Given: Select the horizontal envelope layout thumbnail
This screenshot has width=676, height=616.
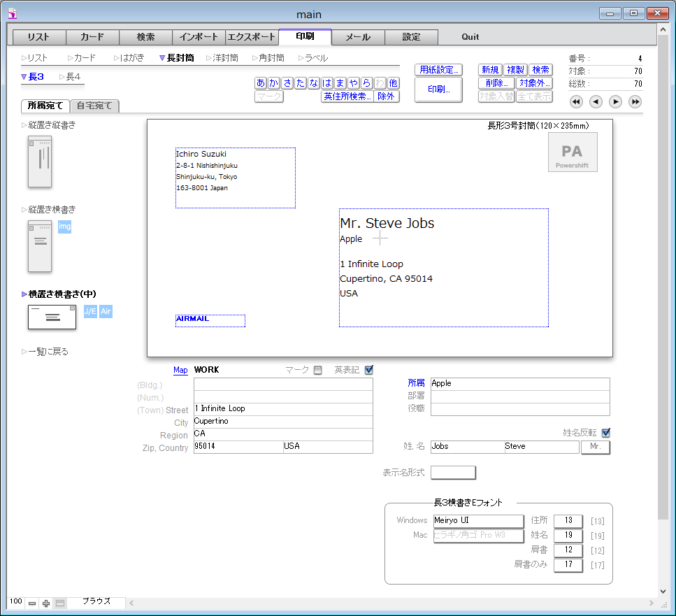Looking at the screenshot, I should (x=52, y=317).
